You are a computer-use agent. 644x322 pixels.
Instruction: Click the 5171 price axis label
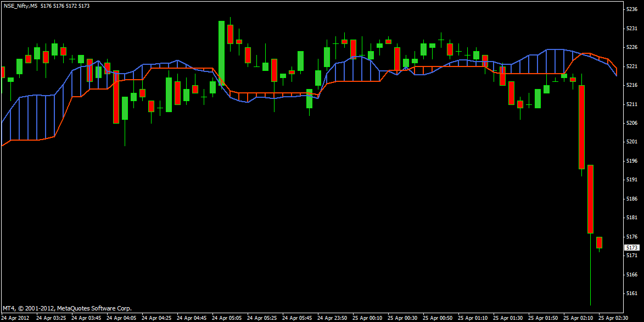click(x=631, y=256)
